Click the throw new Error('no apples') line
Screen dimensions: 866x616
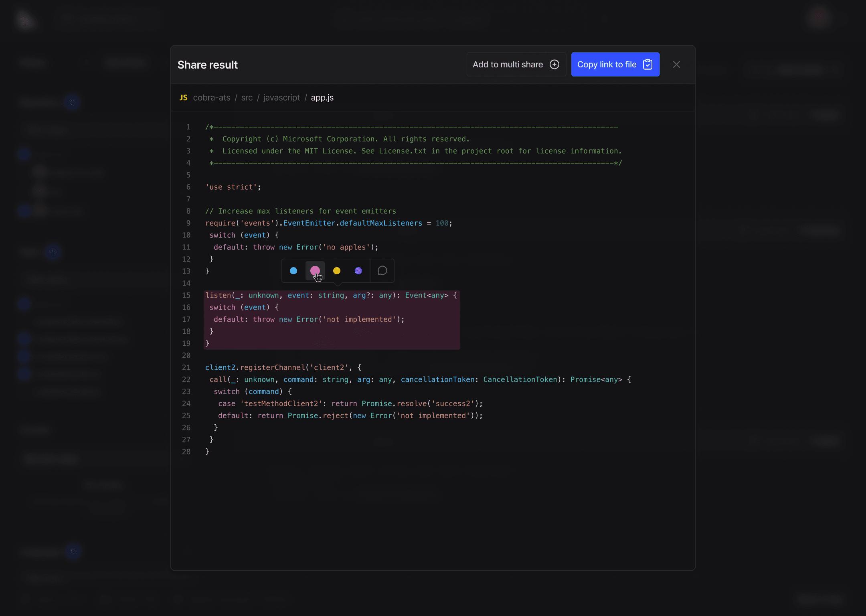point(296,247)
